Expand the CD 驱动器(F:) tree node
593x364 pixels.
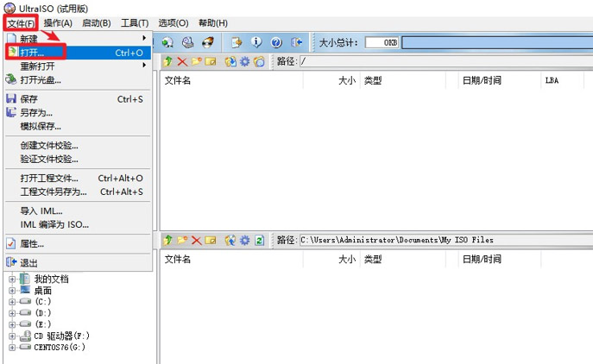click(x=12, y=336)
